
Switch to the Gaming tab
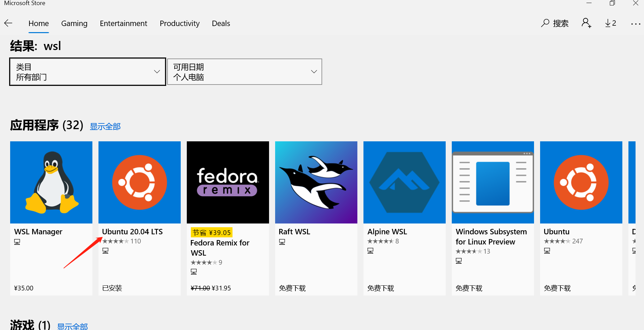click(74, 23)
